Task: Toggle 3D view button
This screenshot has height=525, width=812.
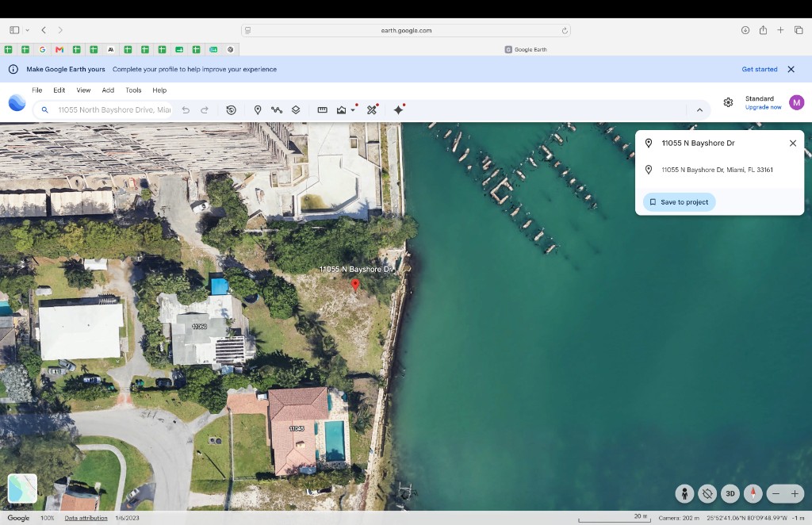Action: pos(730,493)
